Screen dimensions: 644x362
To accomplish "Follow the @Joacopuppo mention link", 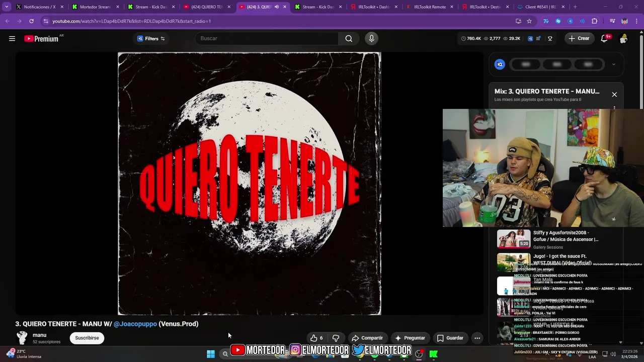I will tap(135, 324).
